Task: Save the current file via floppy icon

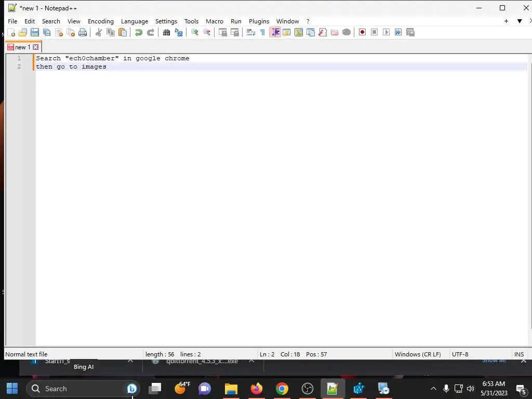Action: (35, 32)
